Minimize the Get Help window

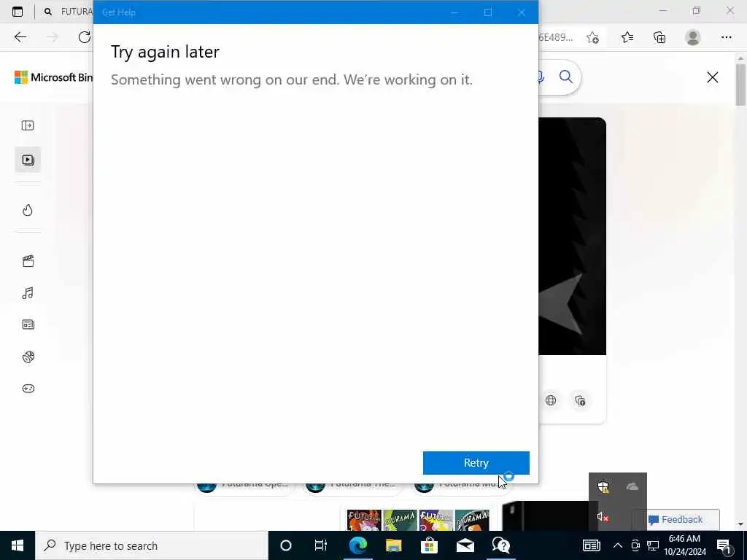point(454,12)
